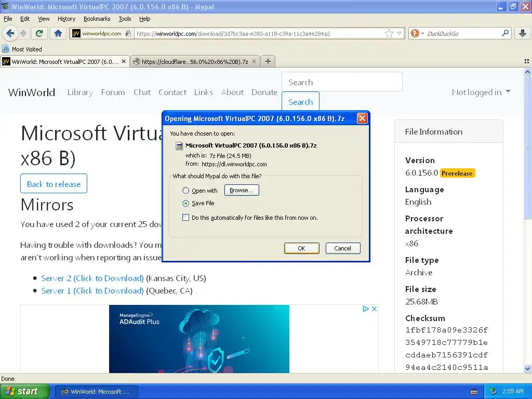Click the Browse... button in dialog
This screenshot has width=532, height=399.
242,190
